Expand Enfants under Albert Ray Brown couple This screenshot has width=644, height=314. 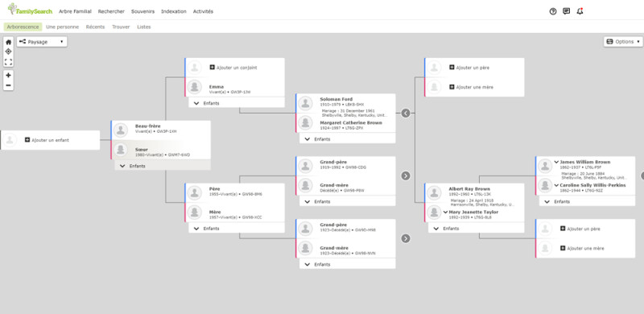[x=477, y=228]
